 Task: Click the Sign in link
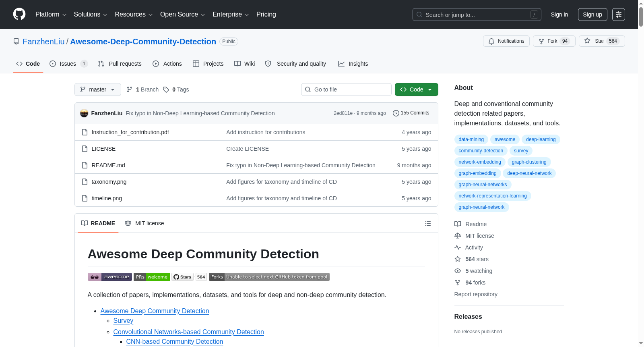(x=559, y=15)
